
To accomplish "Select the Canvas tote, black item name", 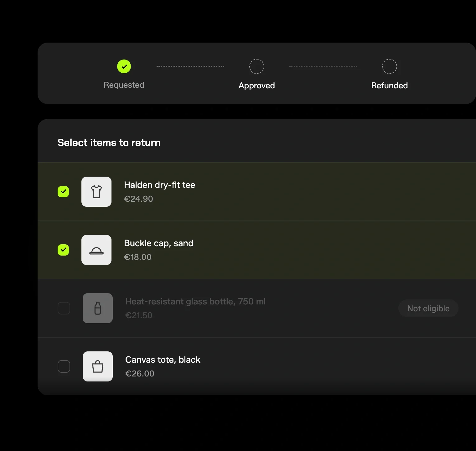I will 163,360.
